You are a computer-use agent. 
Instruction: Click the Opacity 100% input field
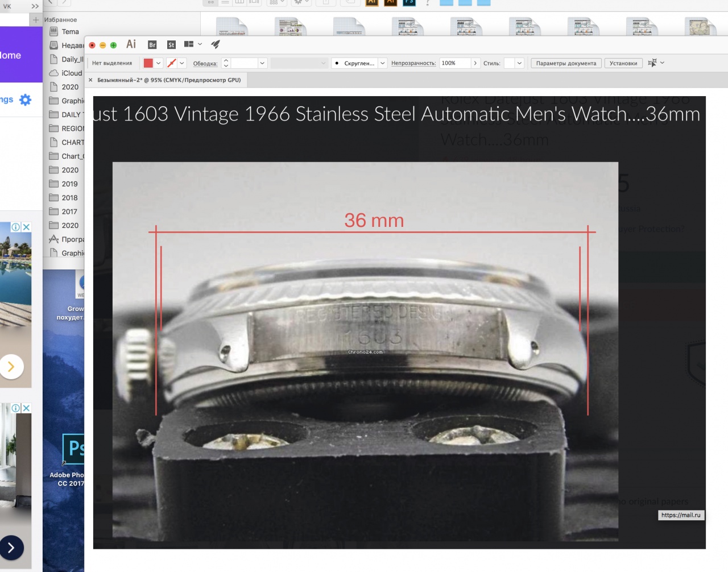click(455, 63)
